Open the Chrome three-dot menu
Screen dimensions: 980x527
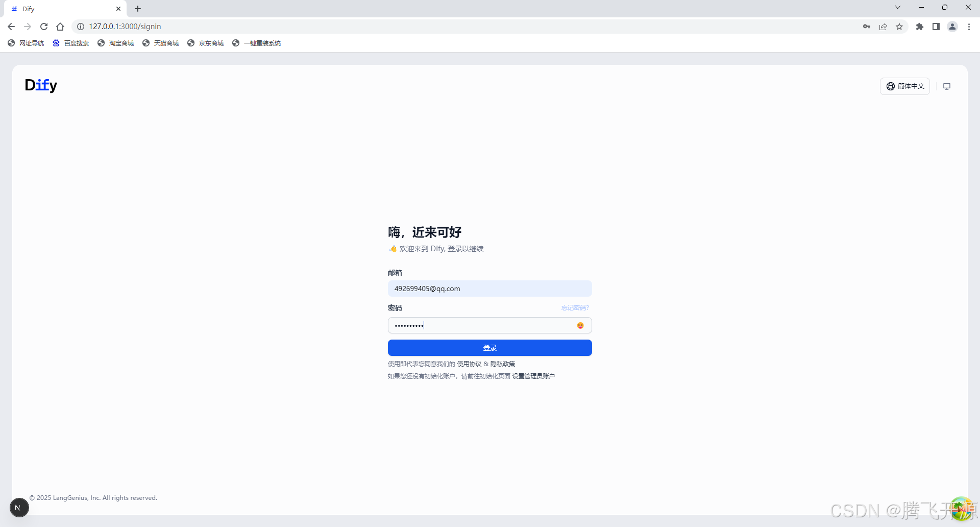coord(969,26)
